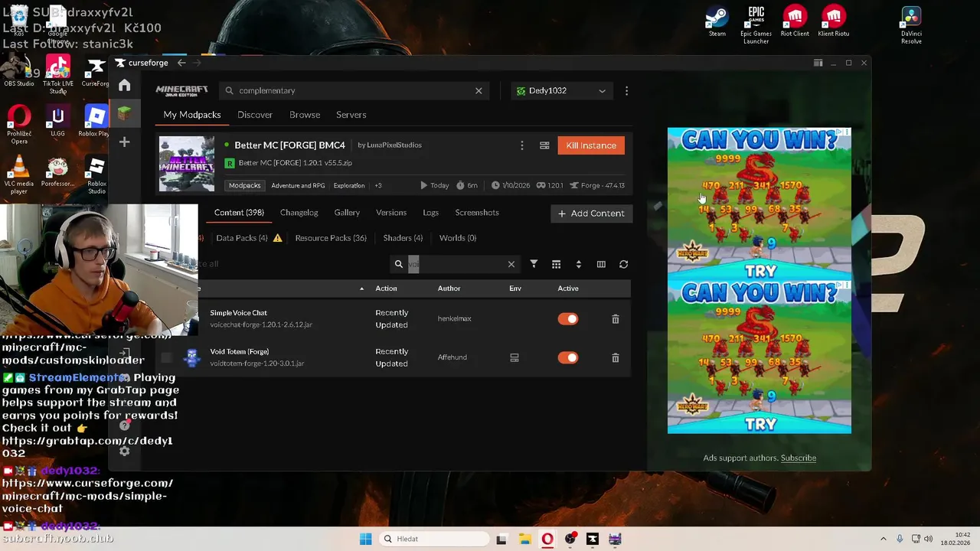
Task: Open the Gallery tab
Action: pos(347,213)
